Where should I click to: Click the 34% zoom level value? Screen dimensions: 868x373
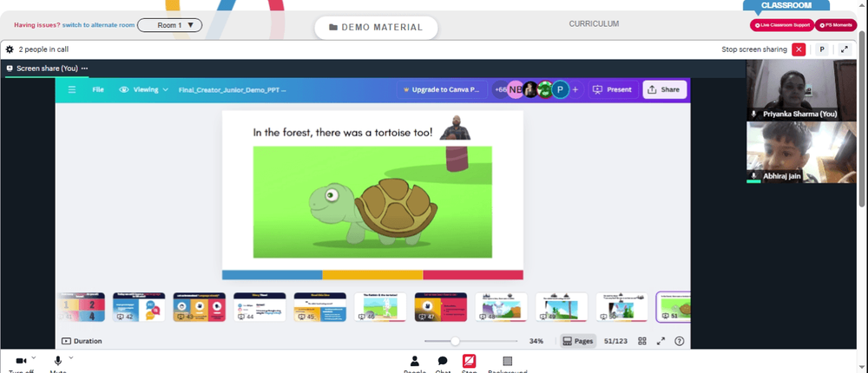[536, 342]
